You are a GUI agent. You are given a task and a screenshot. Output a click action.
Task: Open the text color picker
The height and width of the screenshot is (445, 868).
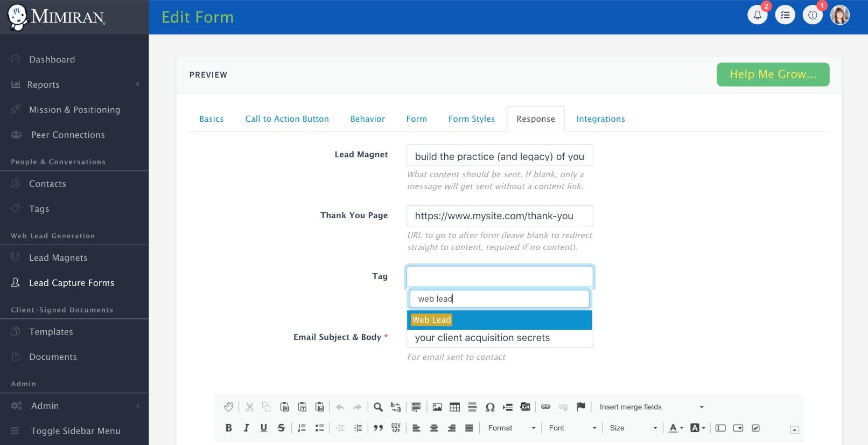tap(676, 428)
